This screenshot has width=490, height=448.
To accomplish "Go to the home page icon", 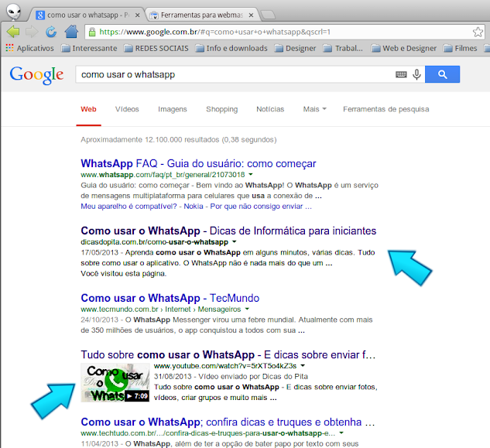I will (x=71, y=32).
